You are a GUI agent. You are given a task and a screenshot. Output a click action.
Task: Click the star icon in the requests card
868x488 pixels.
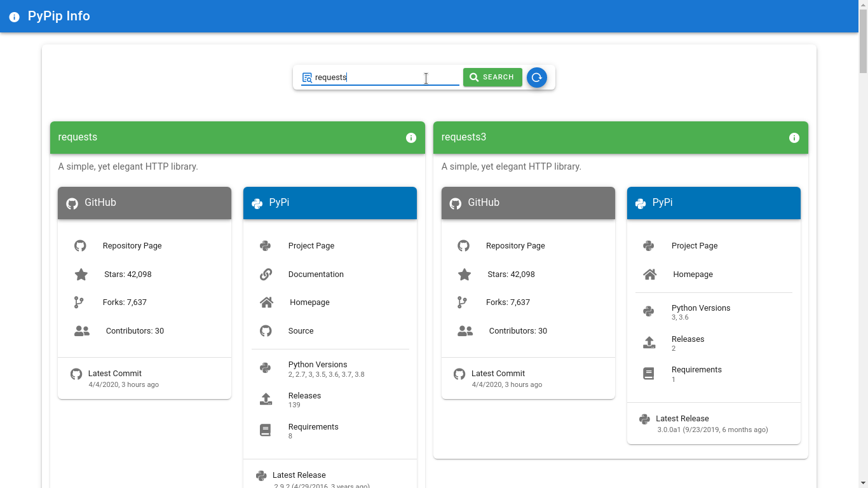(81, 274)
